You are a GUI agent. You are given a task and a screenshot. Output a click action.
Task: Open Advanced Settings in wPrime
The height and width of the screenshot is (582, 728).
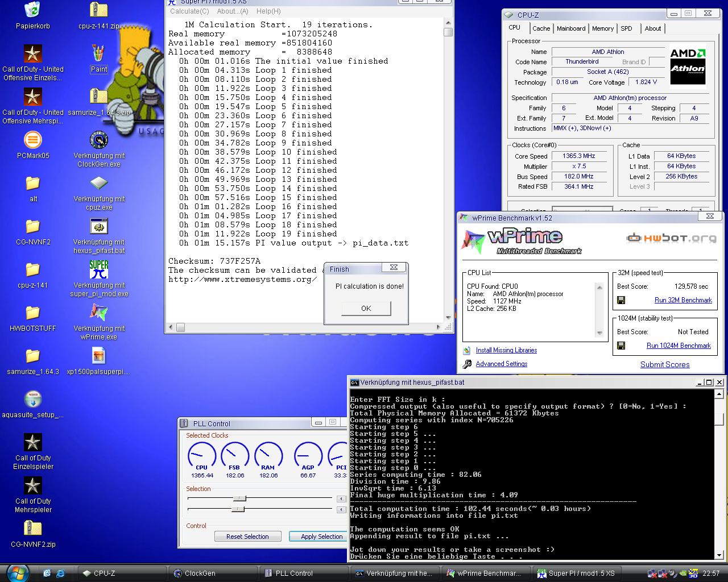502,364
